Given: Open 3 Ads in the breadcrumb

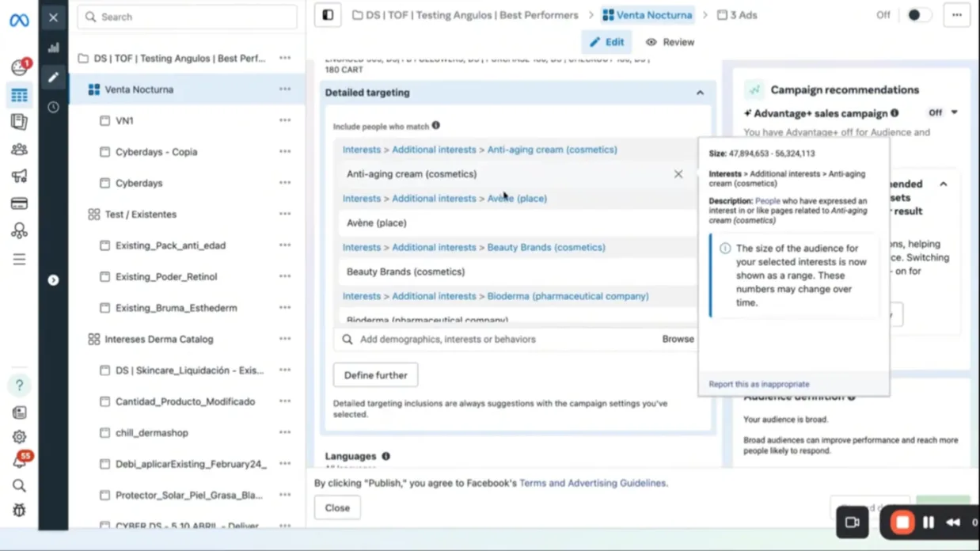Looking at the screenshot, I should coord(737,15).
